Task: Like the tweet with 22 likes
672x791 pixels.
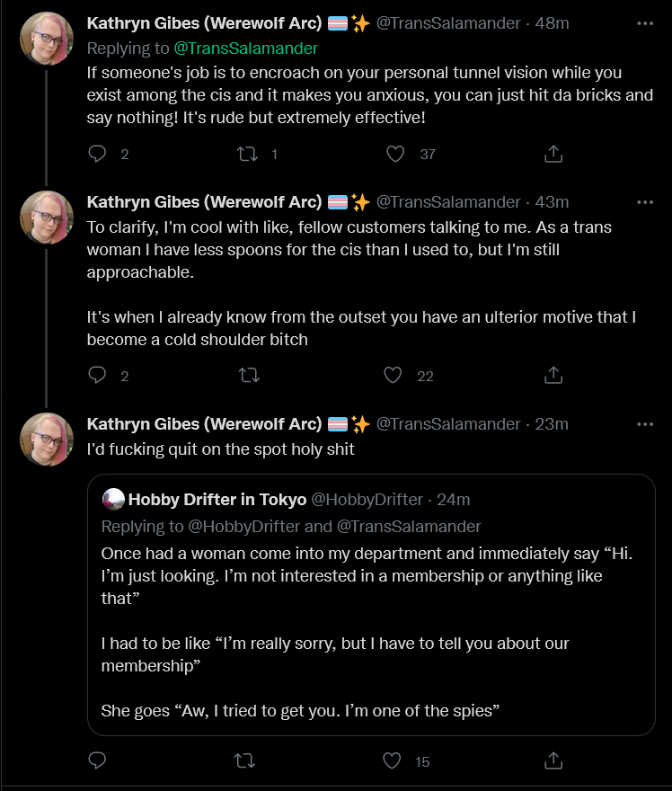Action: [x=393, y=376]
